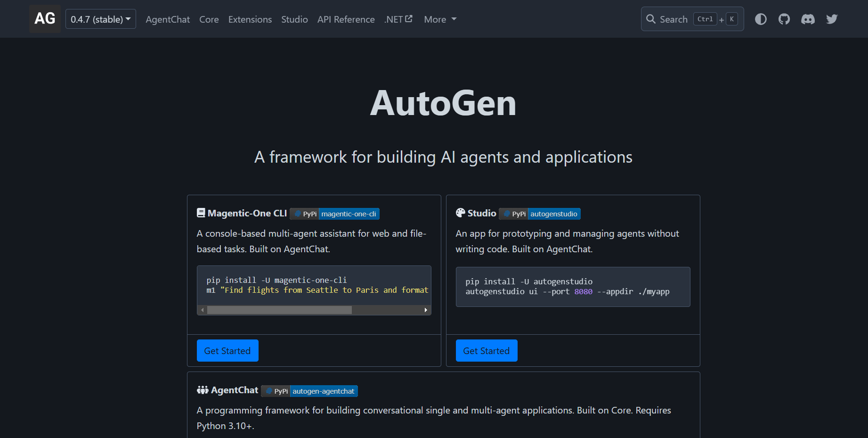Click the code block right scroll arrow
Viewport: 868px width, 438px height.
click(426, 310)
